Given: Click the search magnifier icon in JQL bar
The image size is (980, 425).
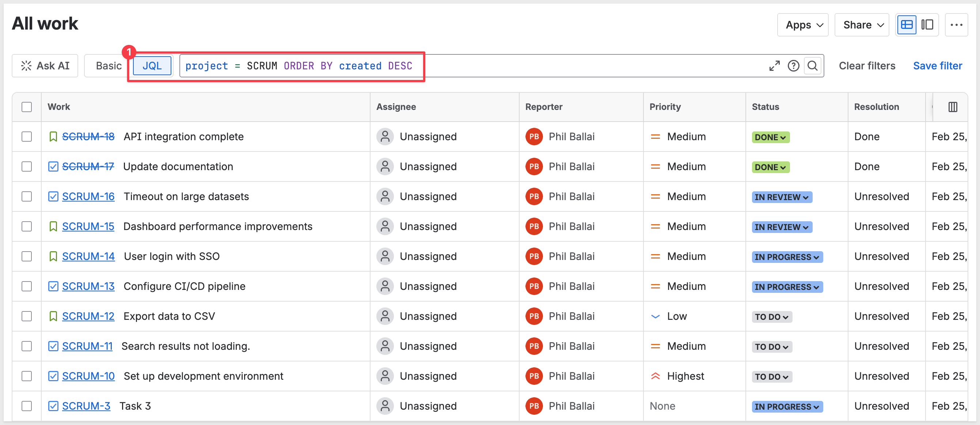Looking at the screenshot, I should pos(812,66).
